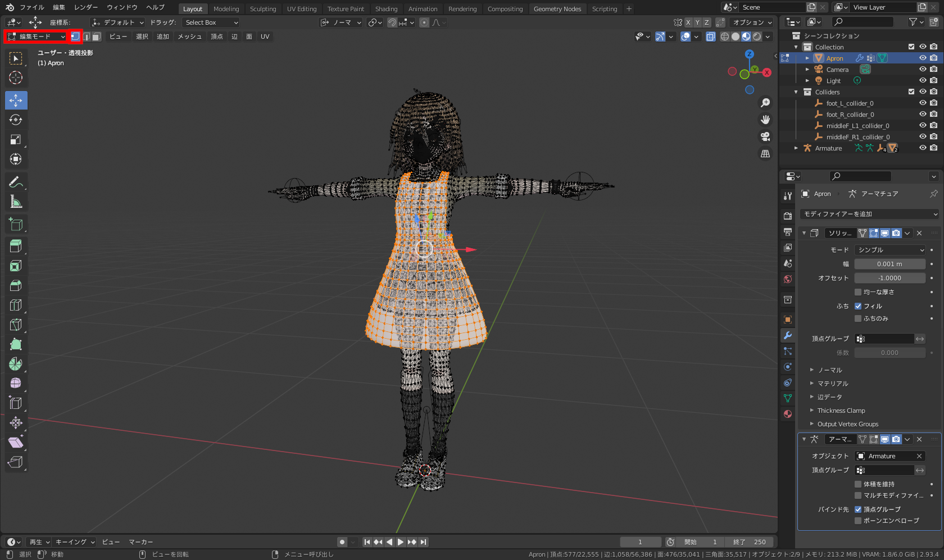The height and width of the screenshot is (560, 944).
Task: Open the モディファイアーを追加 dropdown
Action: point(869,214)
